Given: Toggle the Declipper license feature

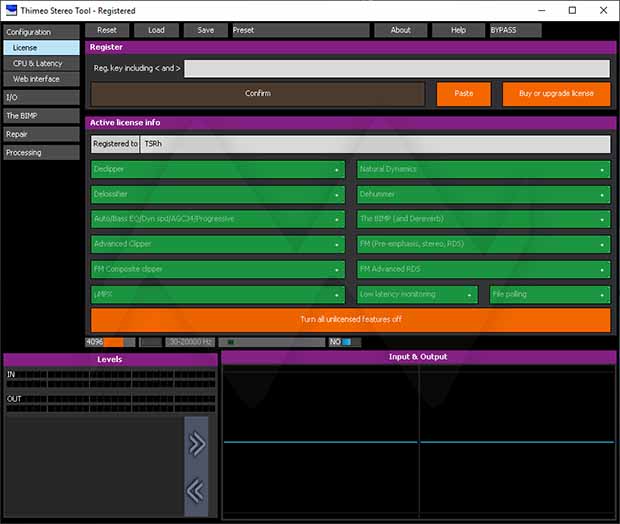Looking at the screenshot, I should (x=218, y=170).
